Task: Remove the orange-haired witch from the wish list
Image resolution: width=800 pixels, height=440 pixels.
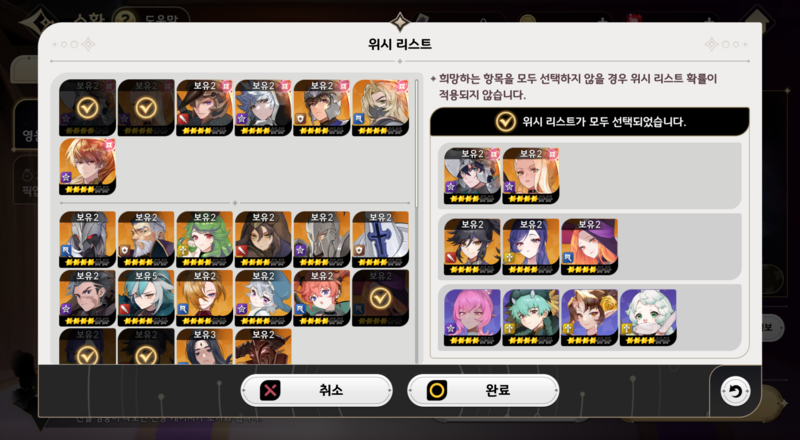Action: (589, 247)
